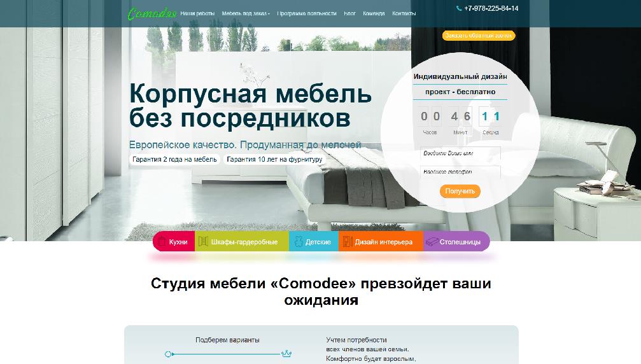Click the Подберем варианты text
The height and width of the screenshot is (364, 641).
point(227,340)
